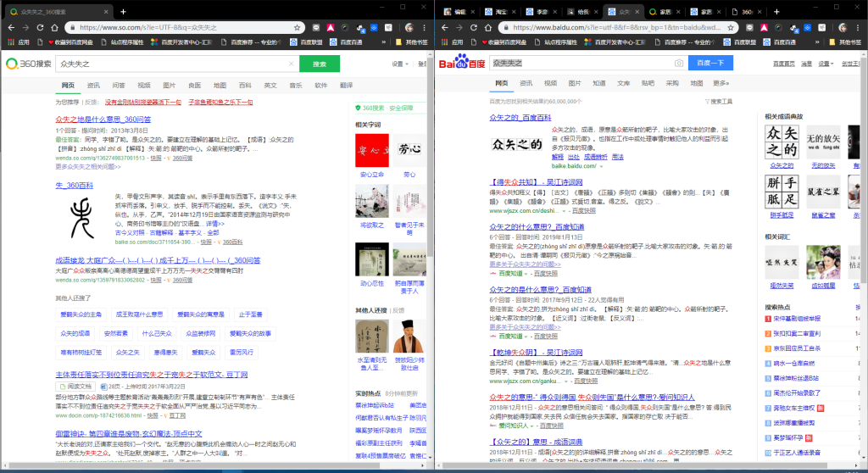Open home page in left browser window
Viewport: 868px width, 473px height.
(54, 27)
